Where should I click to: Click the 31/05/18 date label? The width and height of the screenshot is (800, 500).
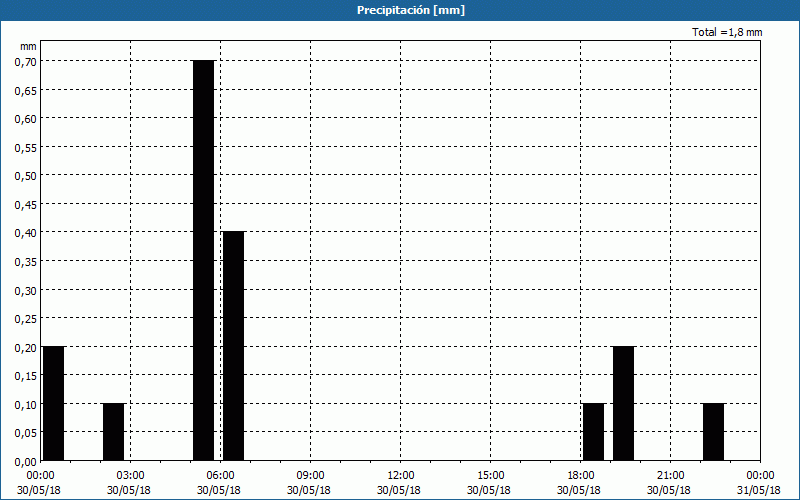(x=759, y=490)
